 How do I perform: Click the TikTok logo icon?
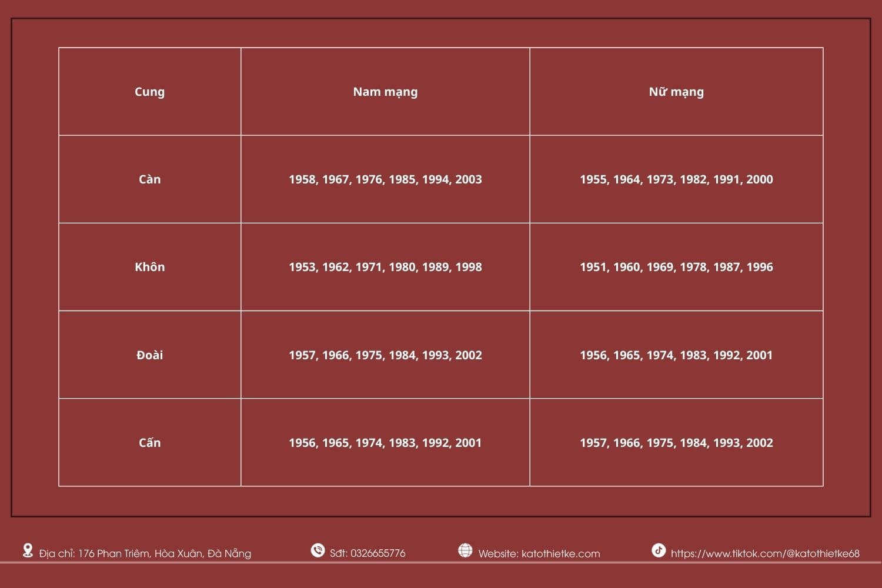659,550
